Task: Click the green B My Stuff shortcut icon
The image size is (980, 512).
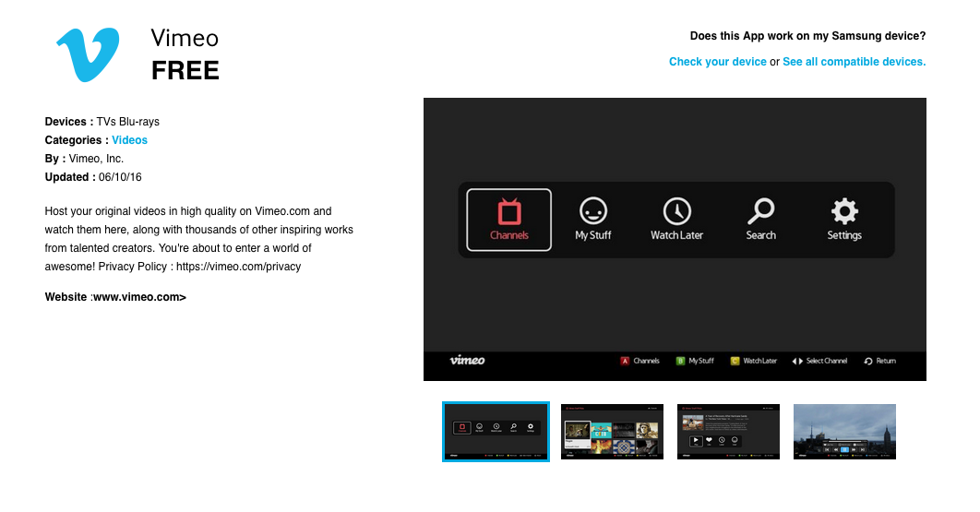Action: coord(680,361)
